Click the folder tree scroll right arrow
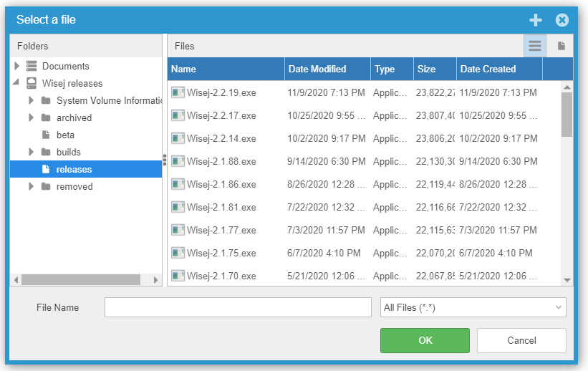Screen dimensions: 588x371 click(155, 280)
